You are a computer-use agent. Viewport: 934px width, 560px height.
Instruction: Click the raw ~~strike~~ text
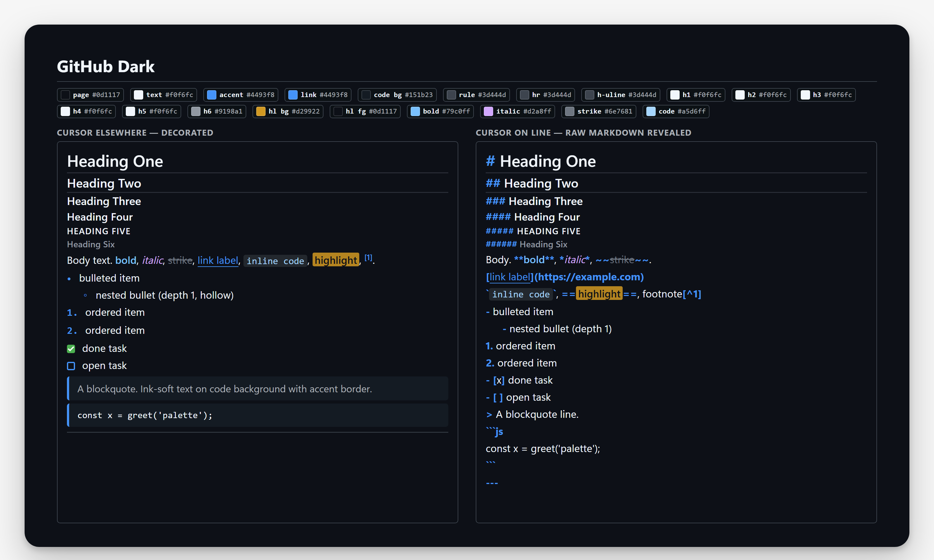622,260
